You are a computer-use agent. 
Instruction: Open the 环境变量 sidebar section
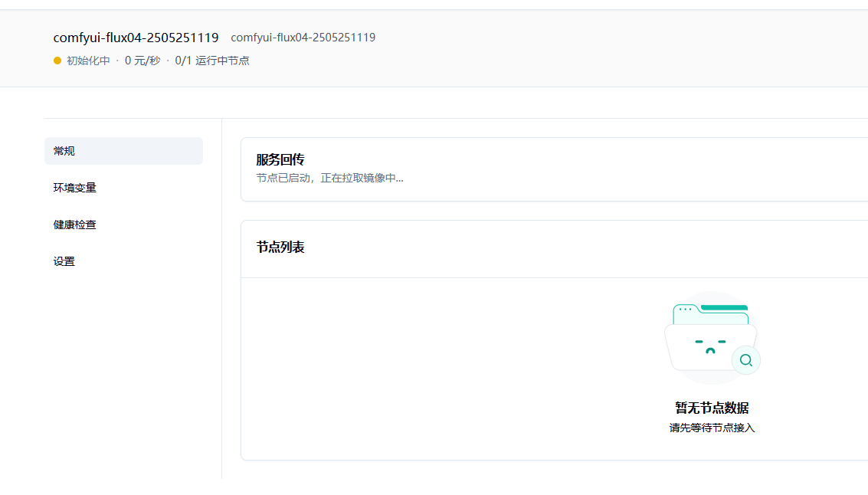click(x=75, y=188)
